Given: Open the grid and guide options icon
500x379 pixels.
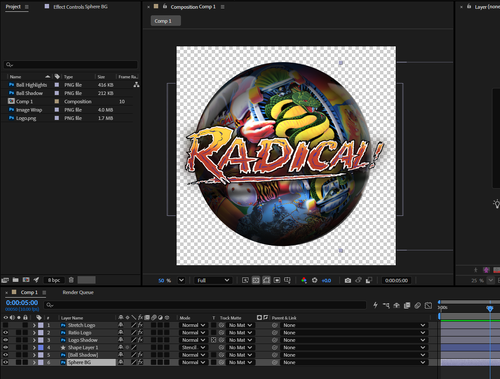Looking at the screenshot, I should pos(287,280).
